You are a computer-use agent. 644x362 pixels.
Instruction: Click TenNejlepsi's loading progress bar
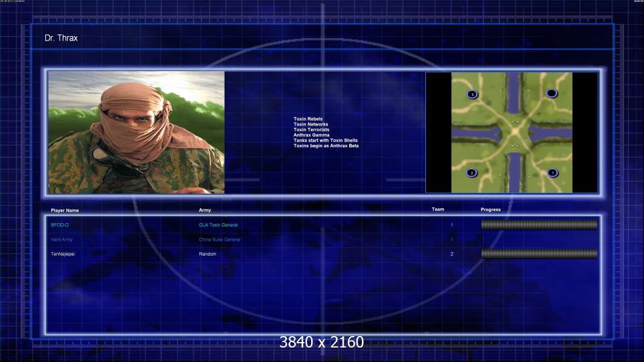[539, 254]
